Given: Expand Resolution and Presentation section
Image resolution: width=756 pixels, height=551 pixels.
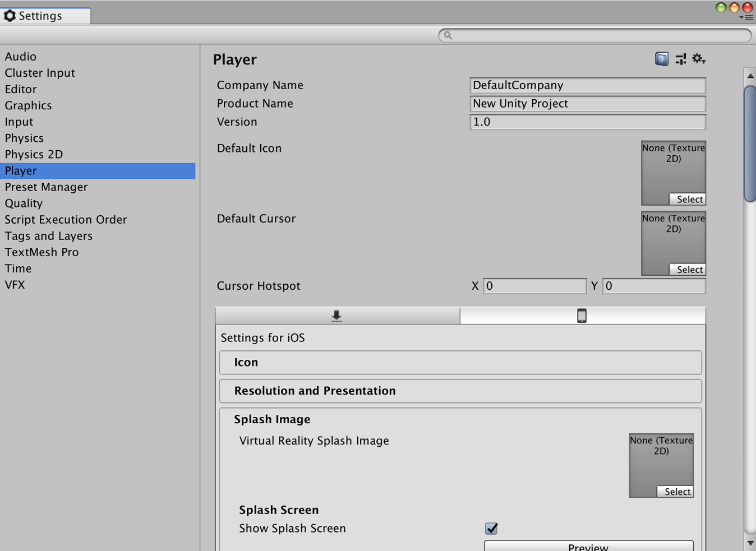Looking at the screenshot, I should (x=460, y=391).
